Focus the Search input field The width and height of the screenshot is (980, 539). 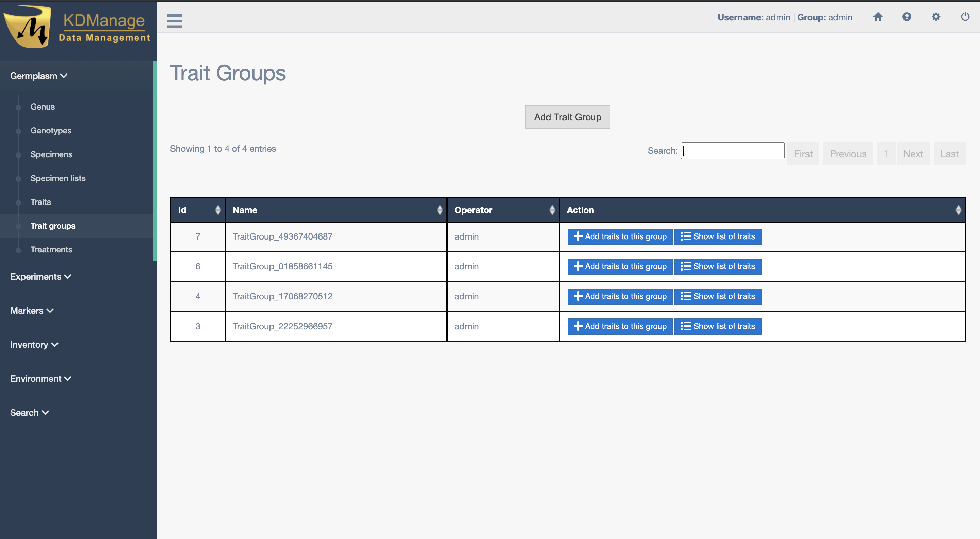click(x=732, y=151)
